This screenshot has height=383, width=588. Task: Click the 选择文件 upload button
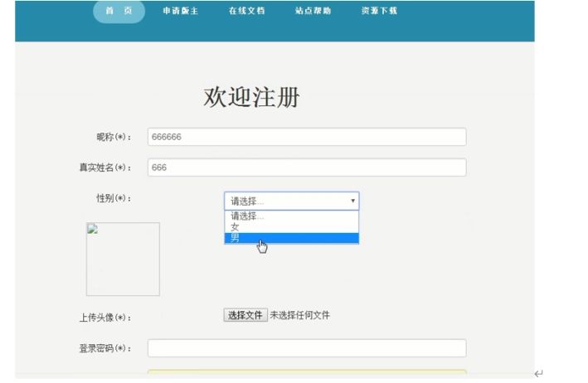(x=245, y=315)
